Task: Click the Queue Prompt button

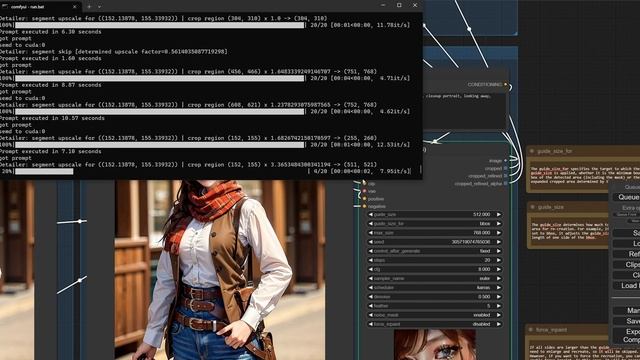Action: pos(627,197)
